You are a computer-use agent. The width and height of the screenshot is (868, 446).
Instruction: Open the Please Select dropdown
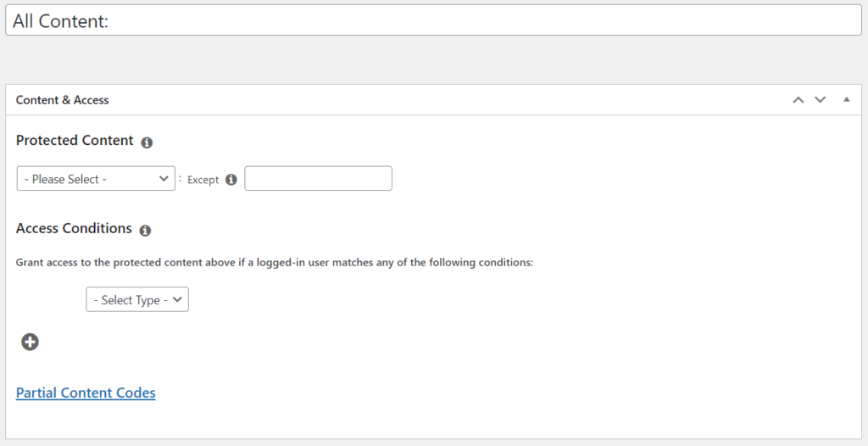[x=96, y=178]
